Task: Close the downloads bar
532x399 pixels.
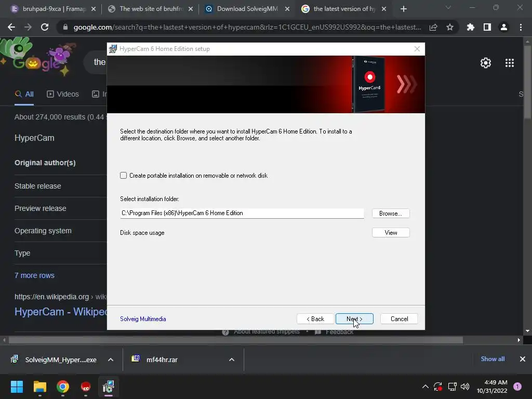Action: coord(523,359)
